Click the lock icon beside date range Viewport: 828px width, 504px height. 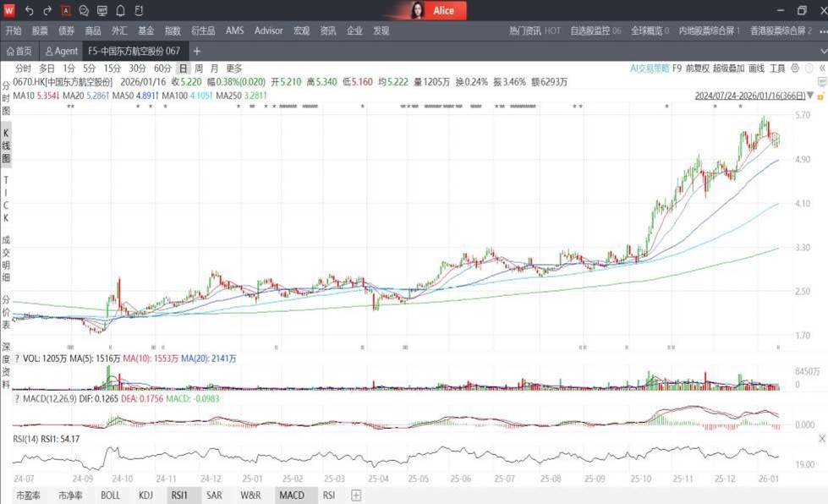[x=821, y=96]
